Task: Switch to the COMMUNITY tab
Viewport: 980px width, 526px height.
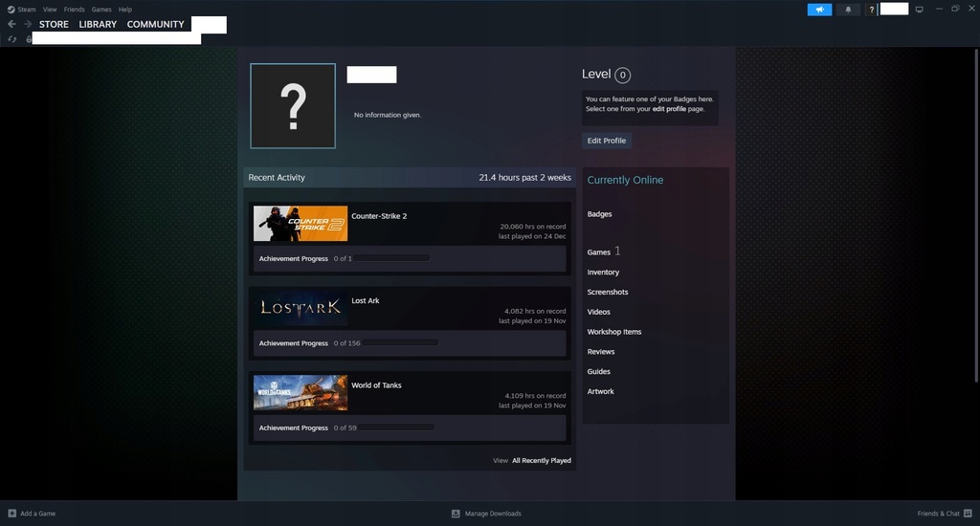Action: (156, 24)
